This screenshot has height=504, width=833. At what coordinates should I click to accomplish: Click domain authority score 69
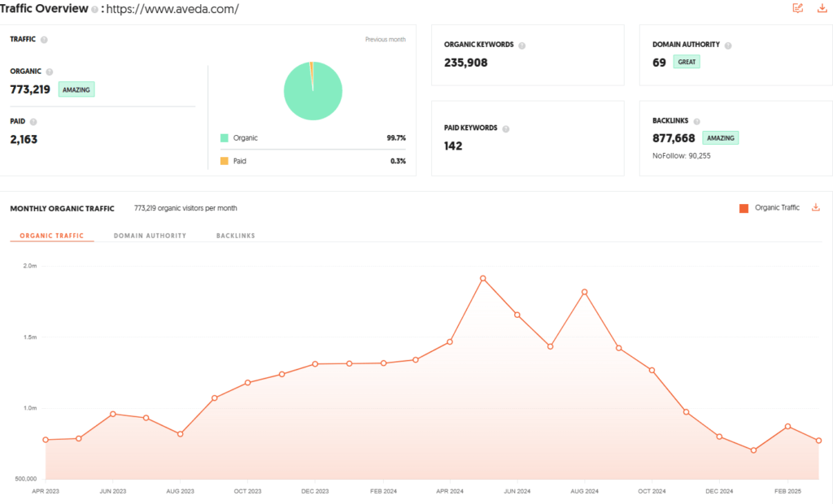pos(659,63)
